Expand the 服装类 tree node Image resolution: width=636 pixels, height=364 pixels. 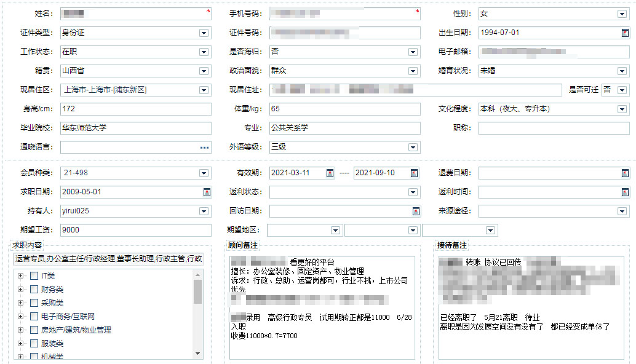pos(20,343)
